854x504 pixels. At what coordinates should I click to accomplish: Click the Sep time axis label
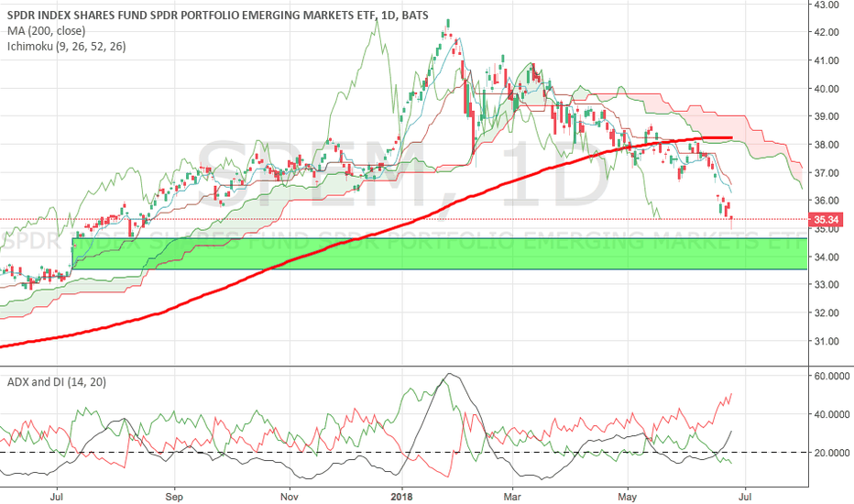tap(174, 497)
